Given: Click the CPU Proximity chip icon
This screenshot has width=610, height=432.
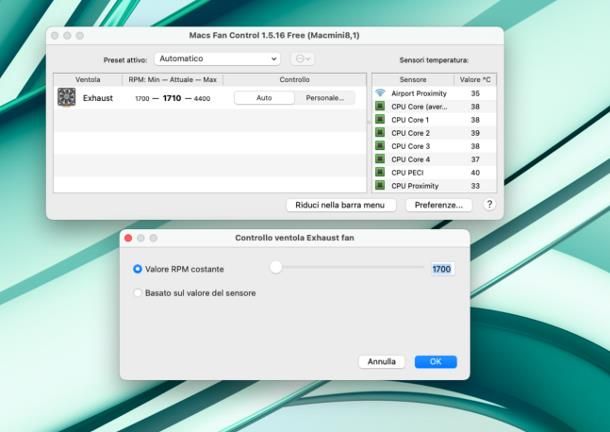Looking at the screenshot, I should click(380, 185).
